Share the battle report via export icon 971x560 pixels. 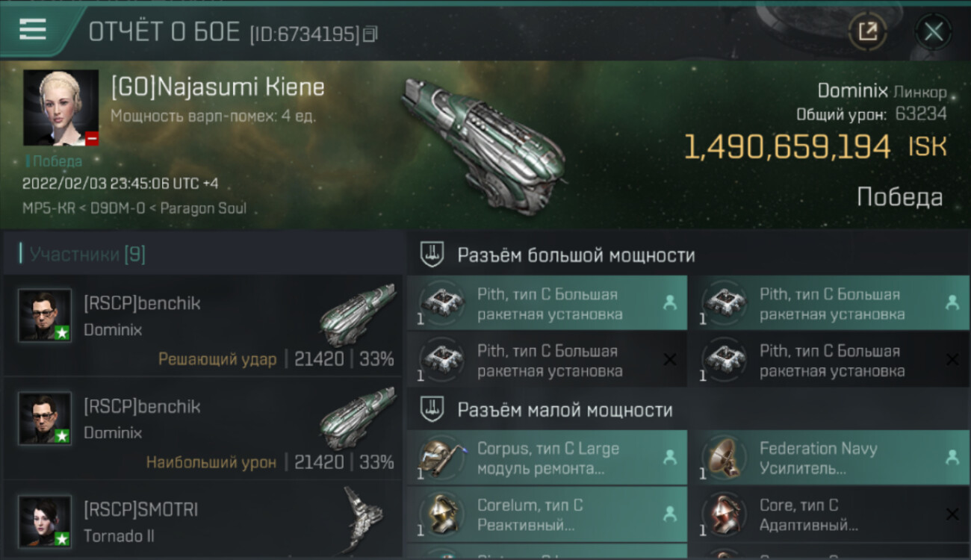click(867, 31)
